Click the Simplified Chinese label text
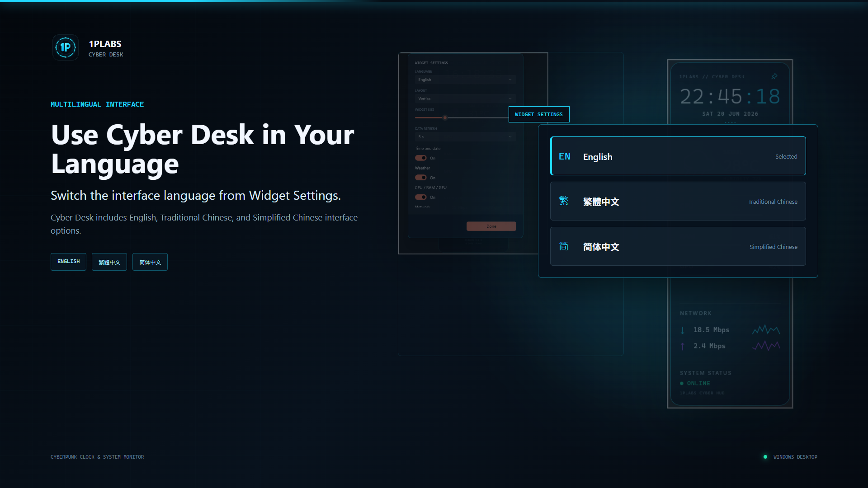Screen dimensions: 868x488 pyautogui.click(x=774, y=247)
